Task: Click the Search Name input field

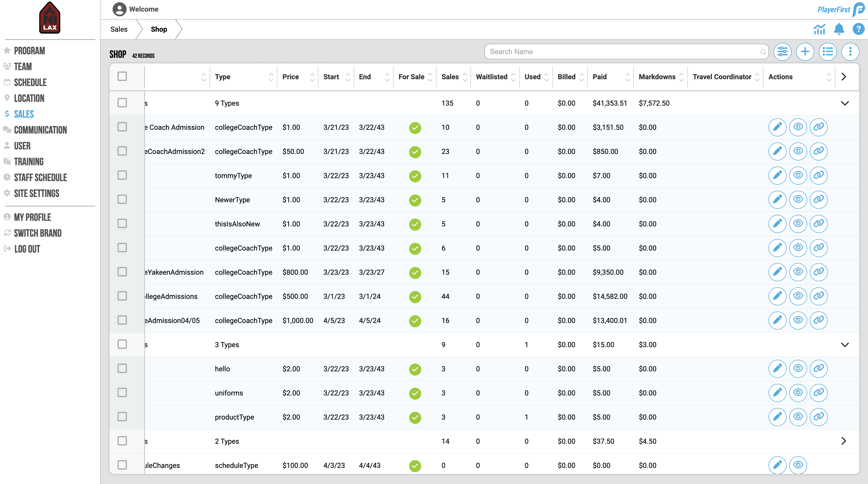Action: (623, 52)
